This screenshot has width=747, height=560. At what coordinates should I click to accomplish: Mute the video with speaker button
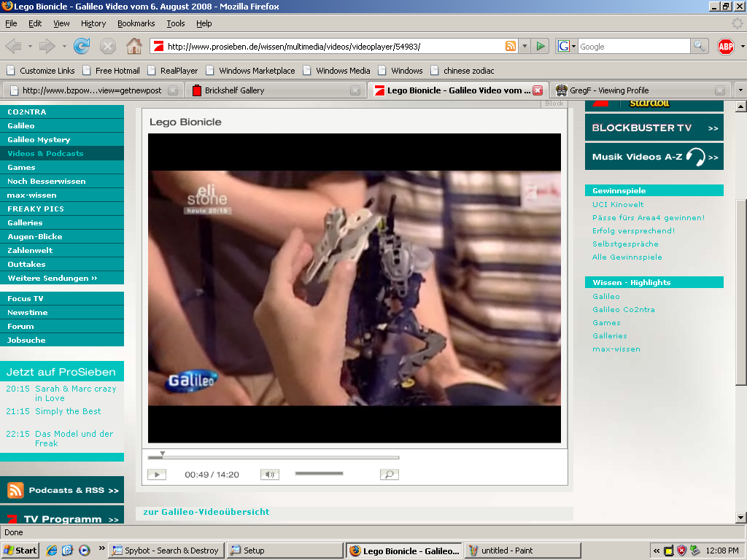coord(270,474)
